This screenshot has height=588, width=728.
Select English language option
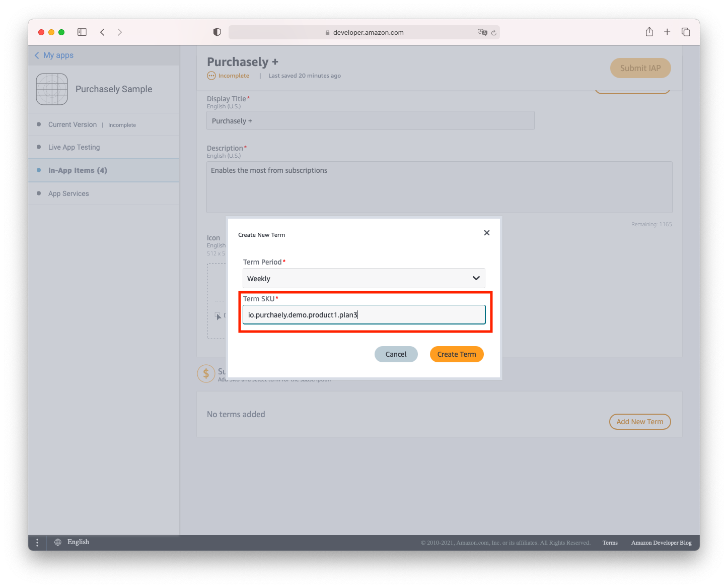79,542
